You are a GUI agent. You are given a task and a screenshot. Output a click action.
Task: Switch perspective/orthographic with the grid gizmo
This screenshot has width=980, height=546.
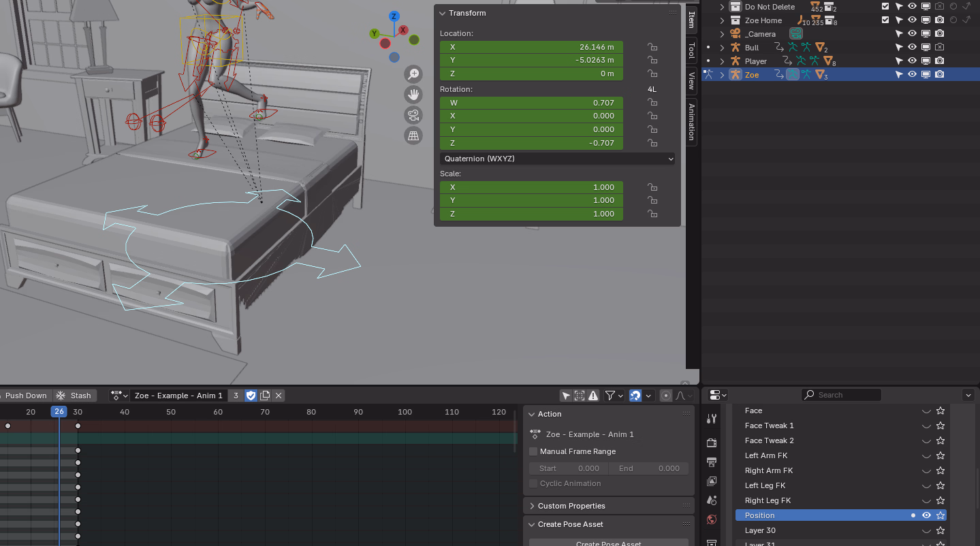click(x=413, y=135)
